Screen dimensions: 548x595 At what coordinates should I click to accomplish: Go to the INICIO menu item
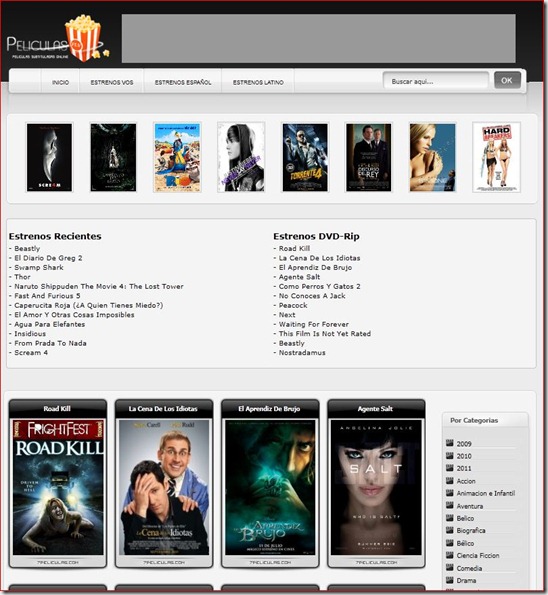click(60, 82)
